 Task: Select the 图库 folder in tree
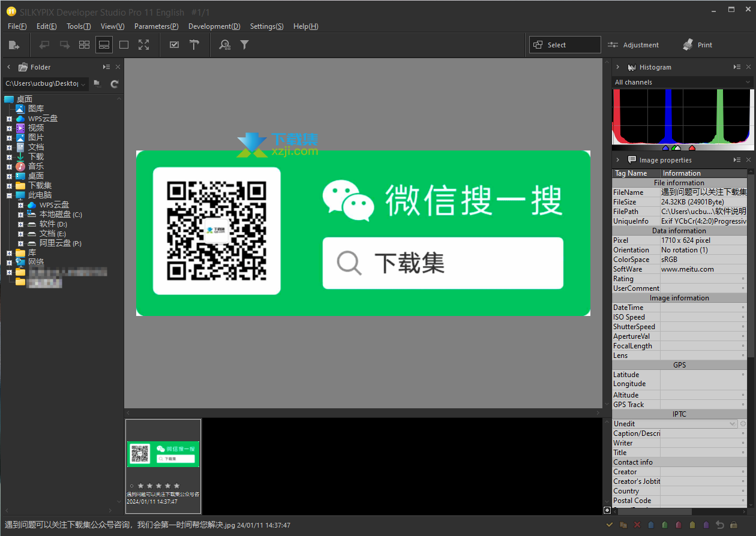[36, 109]
